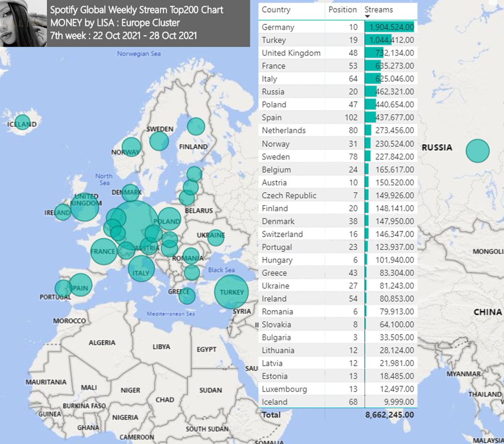Select the Norway bubble on the map

tap(131, 147)
